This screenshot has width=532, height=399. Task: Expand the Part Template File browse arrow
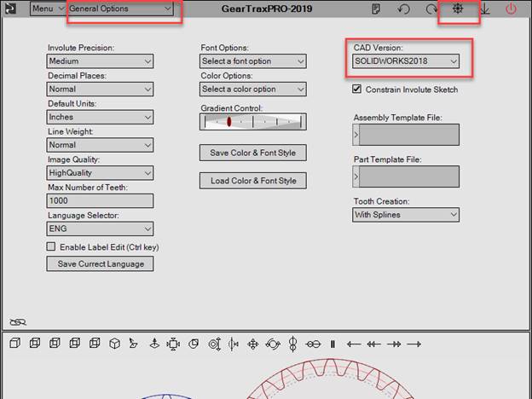356,176
